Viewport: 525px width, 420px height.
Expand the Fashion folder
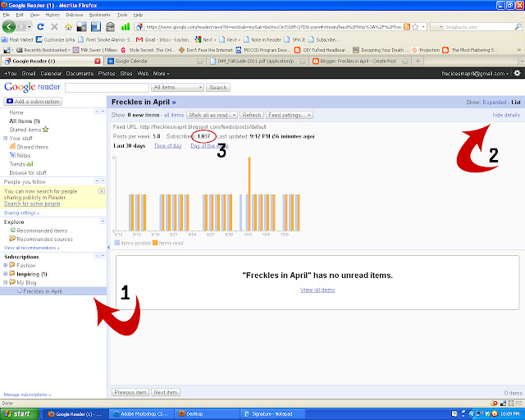[x=6, y=265]
